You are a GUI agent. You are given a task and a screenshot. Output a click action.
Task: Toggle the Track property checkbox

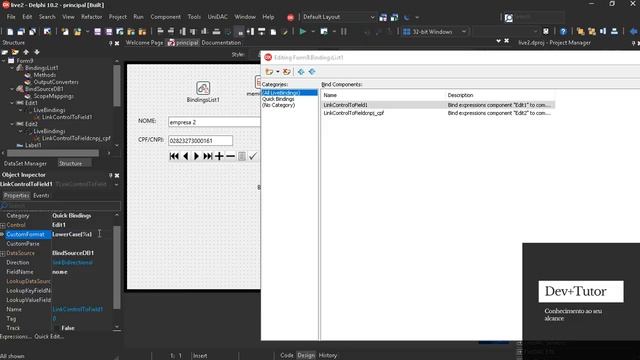[x=56, y=328]
